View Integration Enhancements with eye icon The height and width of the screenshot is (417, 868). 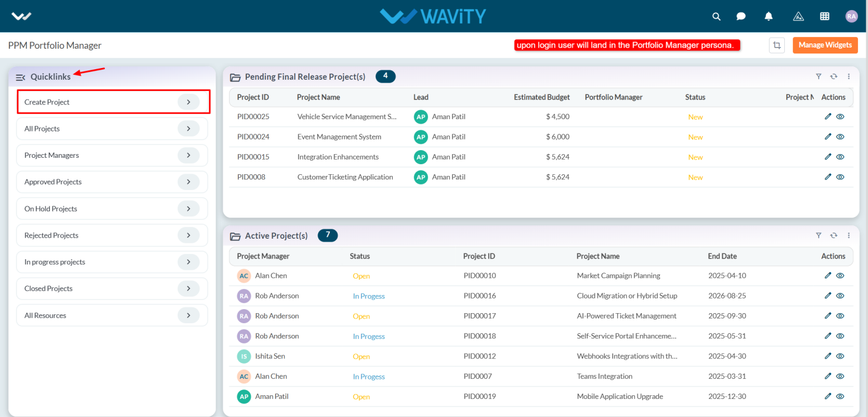[840, 157]
